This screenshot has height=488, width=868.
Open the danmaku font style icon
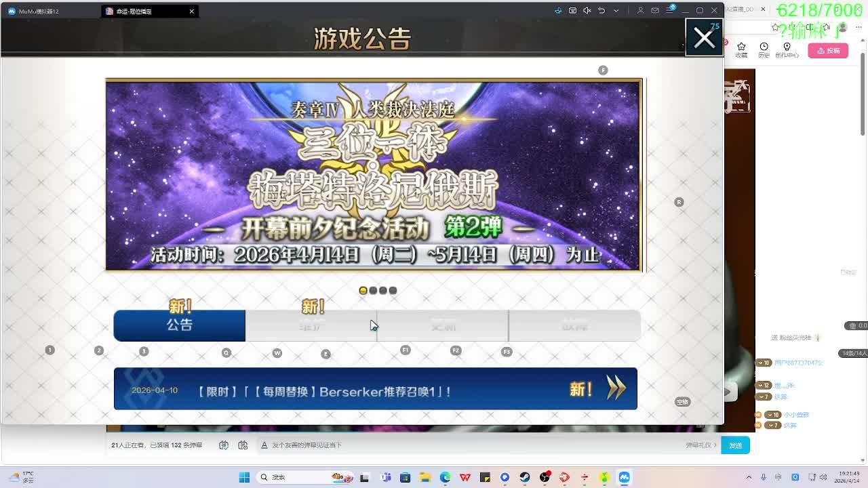264,445
